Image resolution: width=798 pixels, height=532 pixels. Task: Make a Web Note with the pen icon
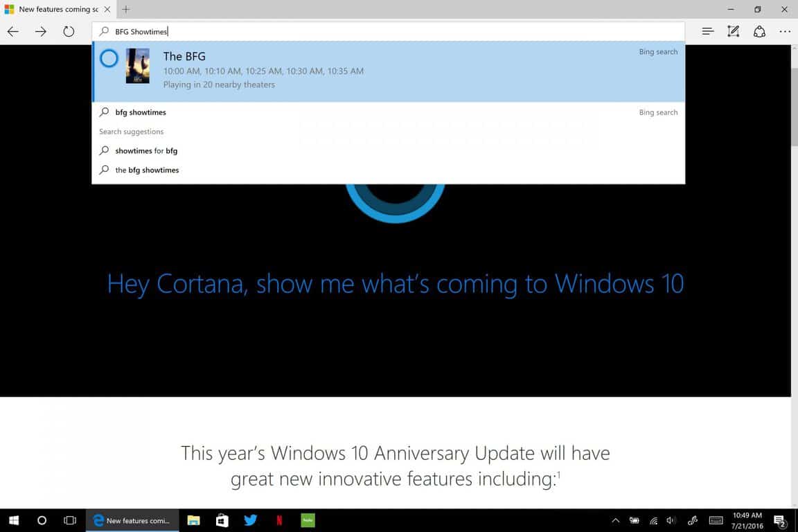734,32
